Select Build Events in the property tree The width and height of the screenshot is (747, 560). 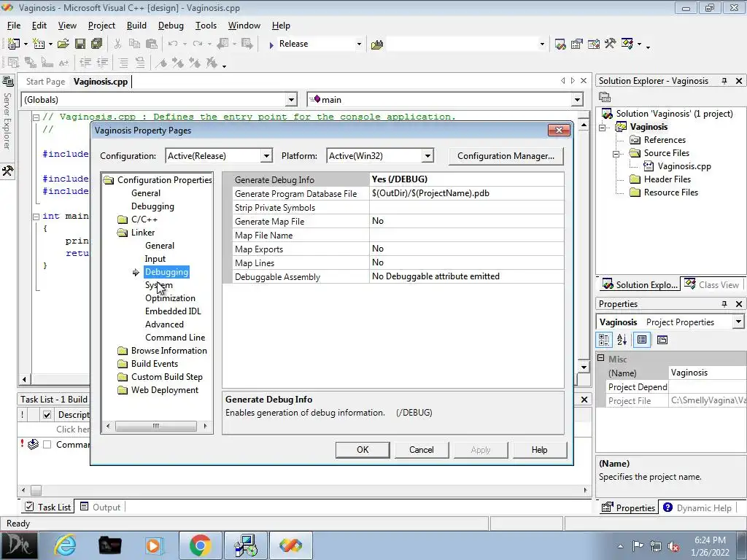[x=155, y=364]
